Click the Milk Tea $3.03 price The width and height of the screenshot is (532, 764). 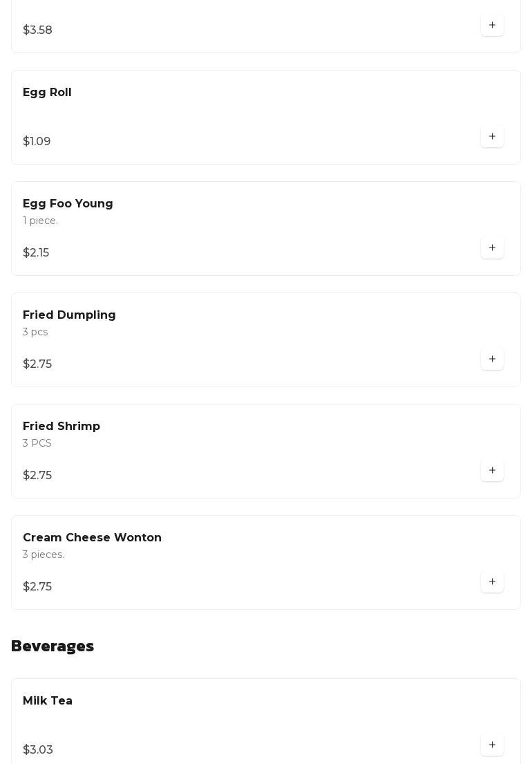pyautogui.click(x=37, y=749)
